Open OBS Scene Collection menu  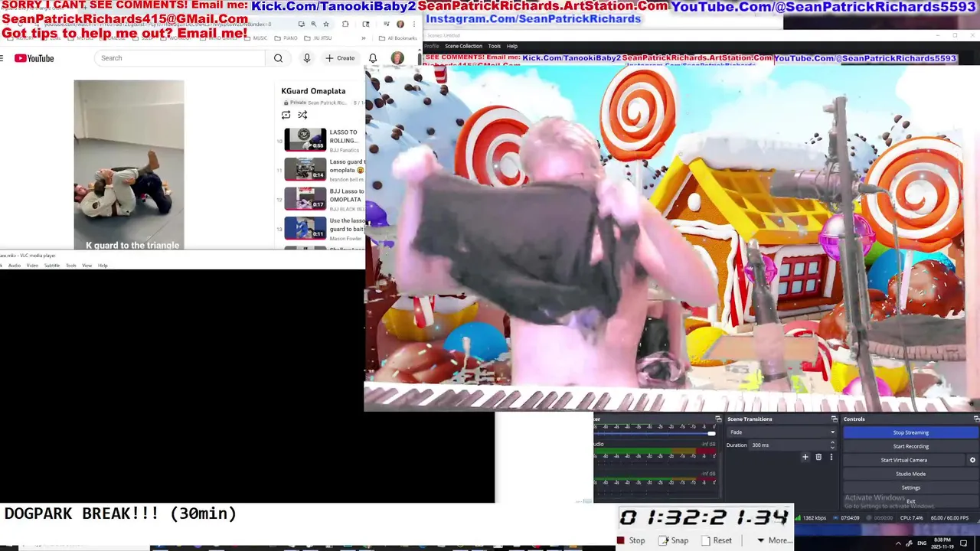[464, 46]
